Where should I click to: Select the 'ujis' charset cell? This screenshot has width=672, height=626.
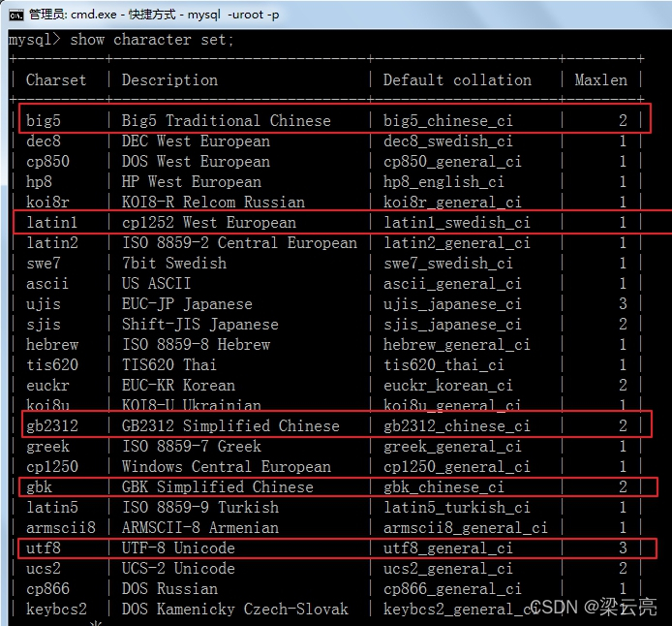[44, 304]
